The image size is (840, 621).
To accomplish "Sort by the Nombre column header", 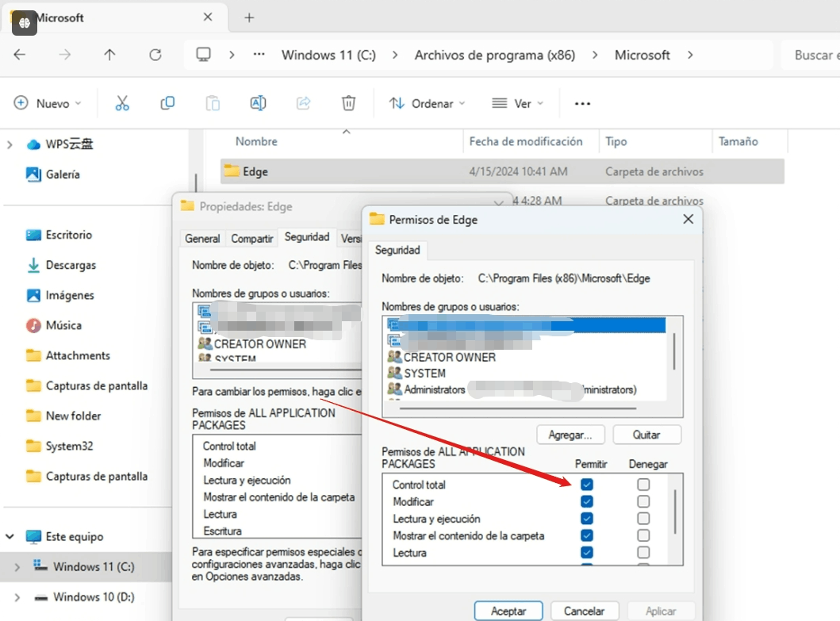I will point(257,141).
